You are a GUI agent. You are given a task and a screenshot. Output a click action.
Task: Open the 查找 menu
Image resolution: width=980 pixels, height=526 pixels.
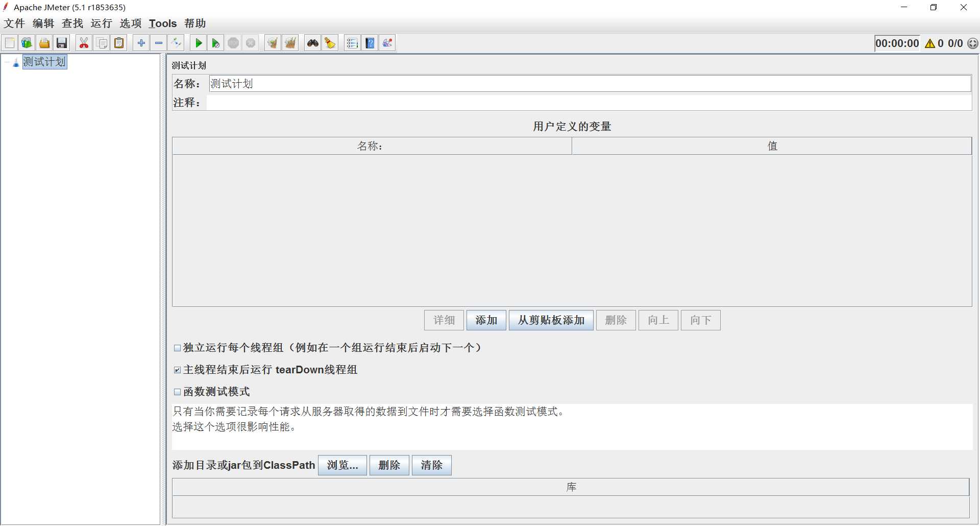coord(72,23)
